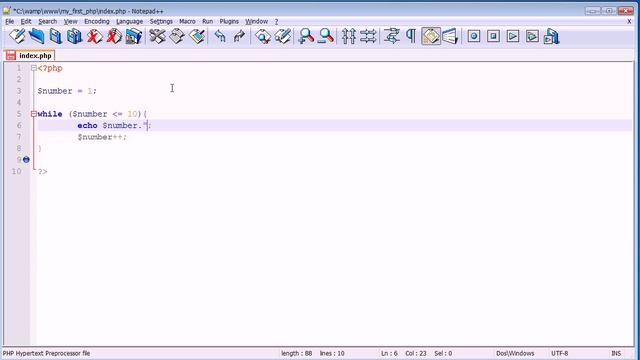This screenshot has height=360, width=640.
Task: Play back the recorded macro
Action: point(513,36)
